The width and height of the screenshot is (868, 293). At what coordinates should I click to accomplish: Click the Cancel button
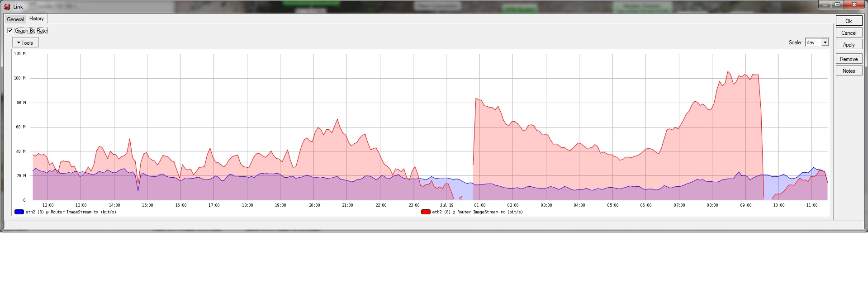849,33
